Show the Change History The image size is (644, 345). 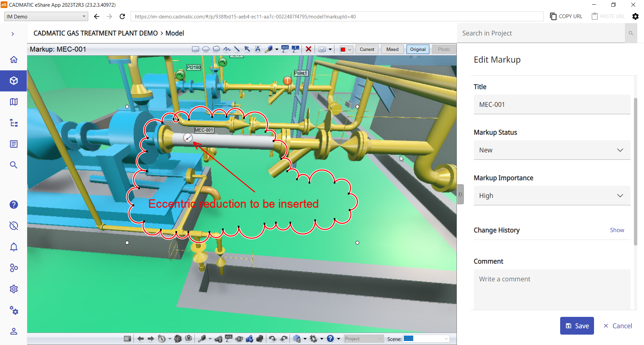point(617,230)
